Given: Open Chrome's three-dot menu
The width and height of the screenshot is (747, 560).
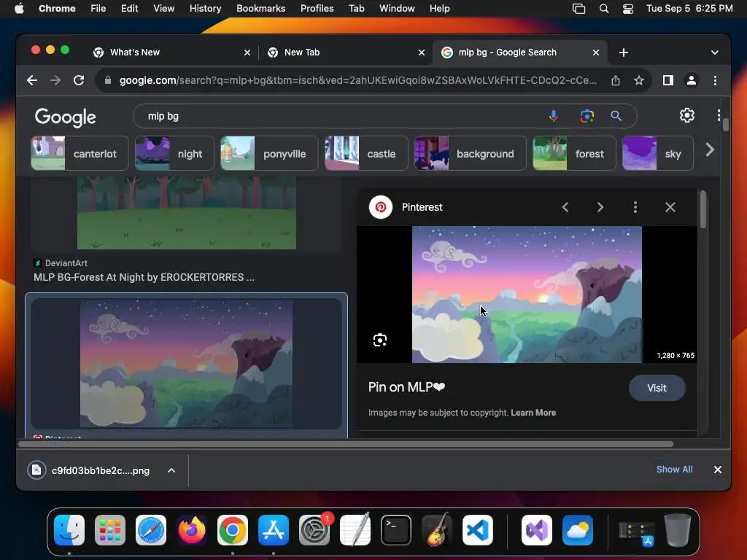Looking at the screenshot, I should click(715, 80).
